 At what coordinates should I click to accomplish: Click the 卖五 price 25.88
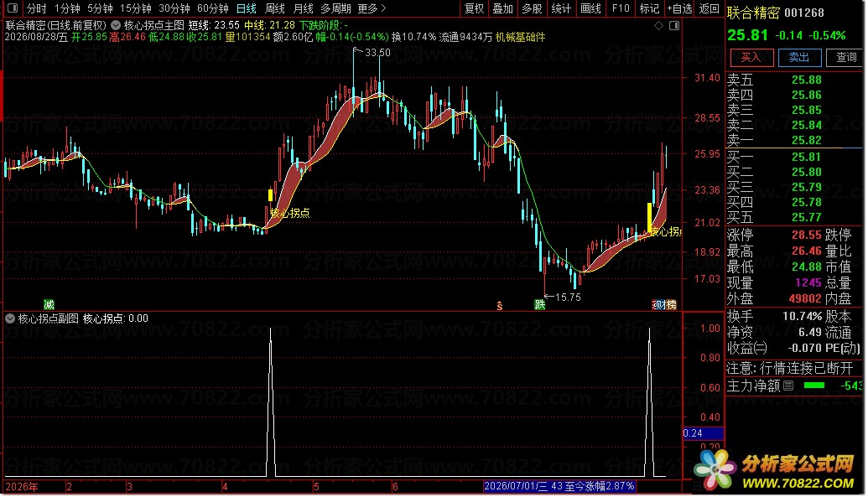tap(807, 80)
